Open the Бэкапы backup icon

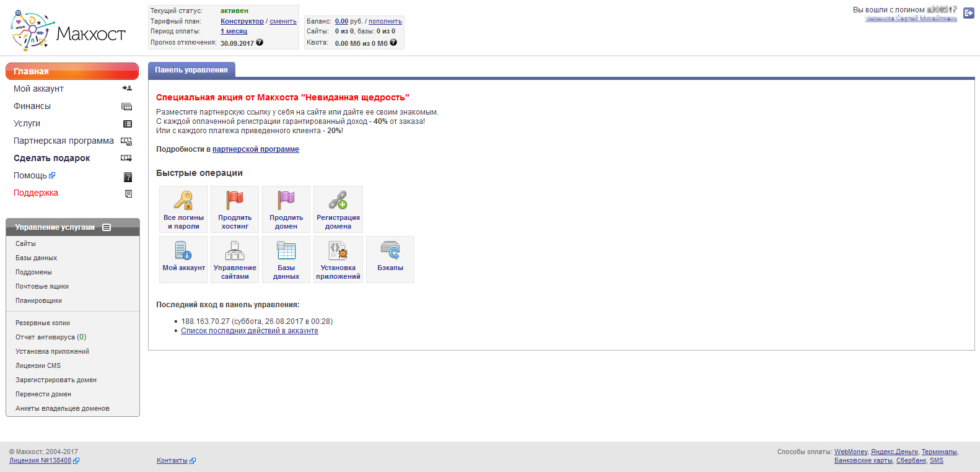tap(390, 250)
